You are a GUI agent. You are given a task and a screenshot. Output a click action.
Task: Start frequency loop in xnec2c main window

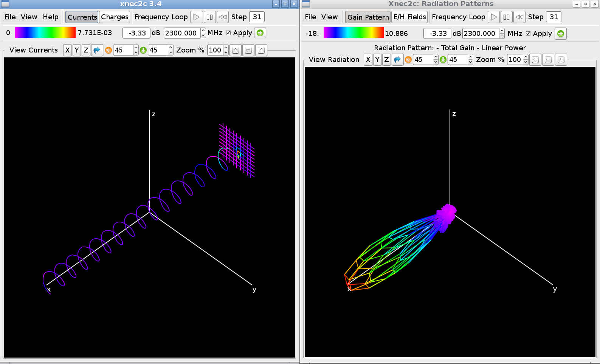pyautogui.click(x=196, y=17)
